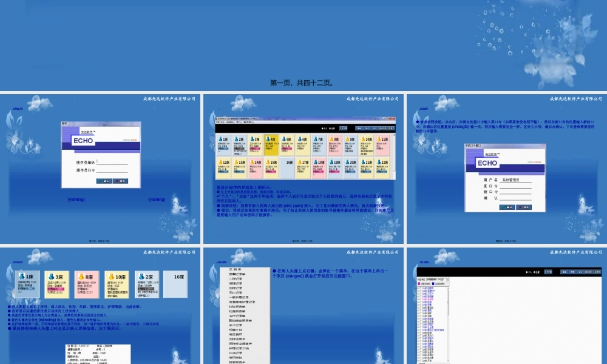Select the 全部 radio option
The height and width of the screenshot is (364, 607).
(331, 128)
